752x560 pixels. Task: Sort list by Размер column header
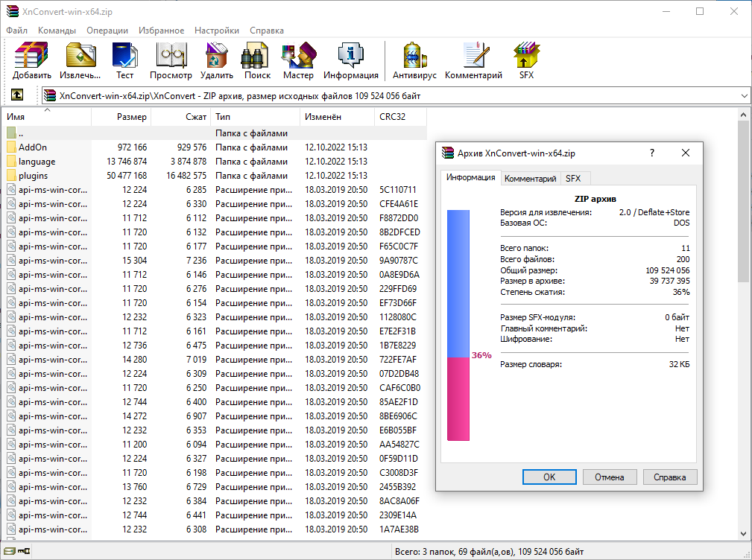tap(121, 116)
